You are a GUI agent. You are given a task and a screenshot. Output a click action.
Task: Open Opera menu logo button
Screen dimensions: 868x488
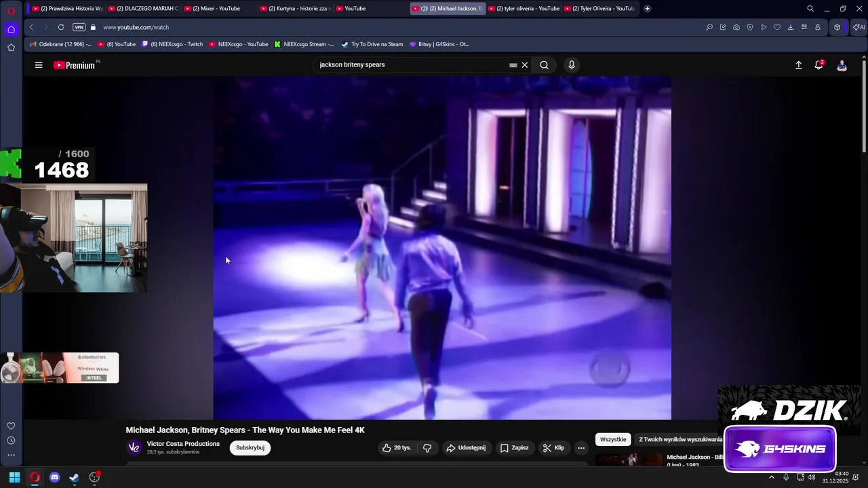click(11, 10)
